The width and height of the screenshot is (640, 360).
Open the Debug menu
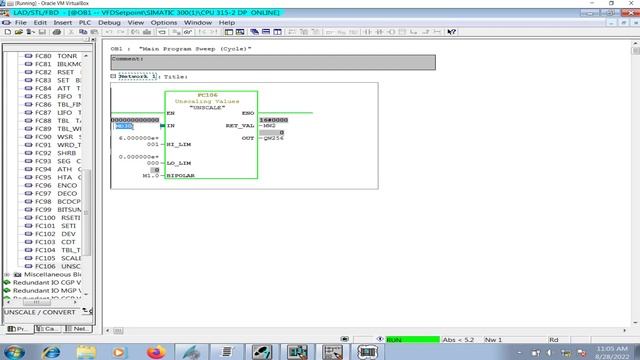109,22
